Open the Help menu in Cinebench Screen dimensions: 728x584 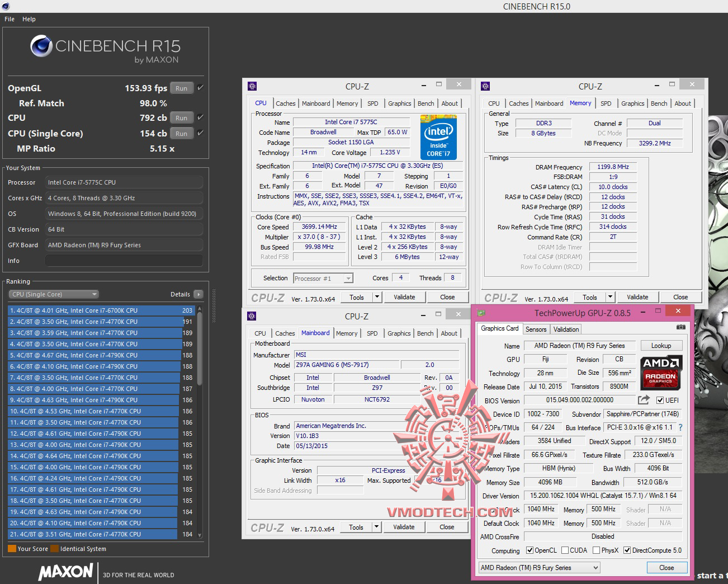(x=29, y=19)
